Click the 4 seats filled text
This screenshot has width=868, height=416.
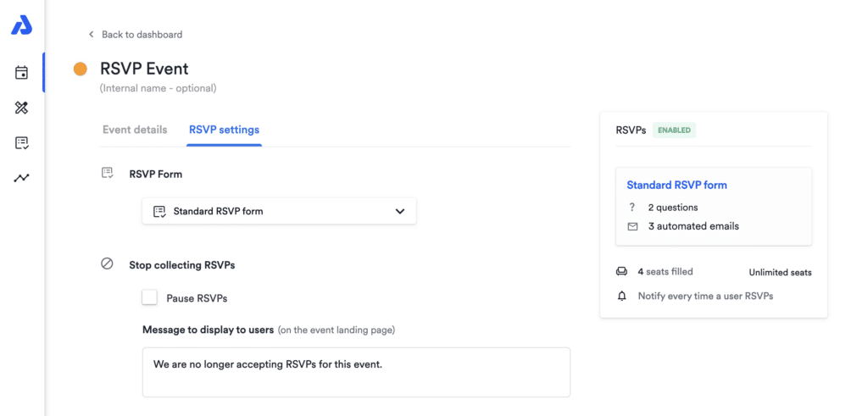coord(665,272)
